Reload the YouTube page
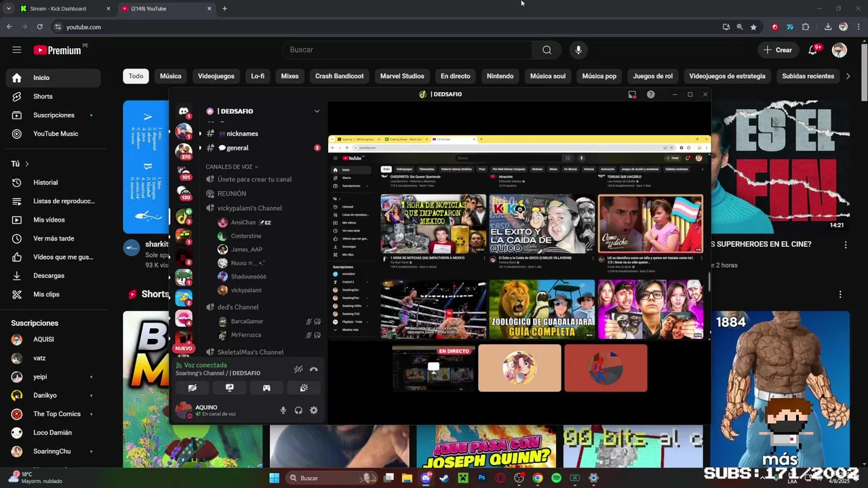 click(x=39, y=27)
